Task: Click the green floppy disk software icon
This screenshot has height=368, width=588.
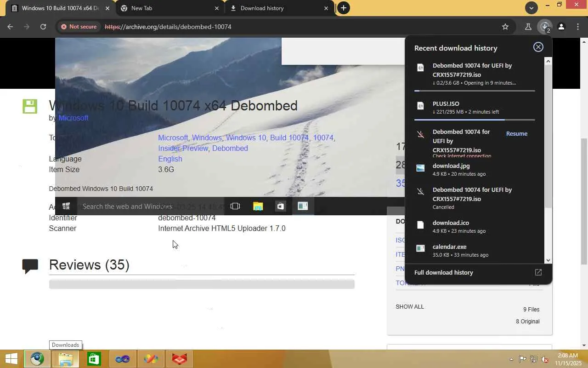Action: [30, 106]
